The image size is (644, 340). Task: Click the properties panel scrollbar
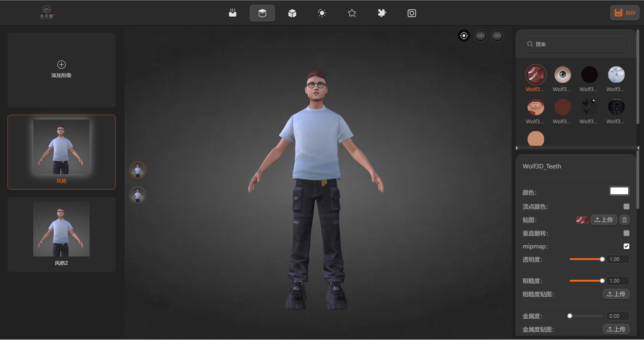(x=638, y=180)
